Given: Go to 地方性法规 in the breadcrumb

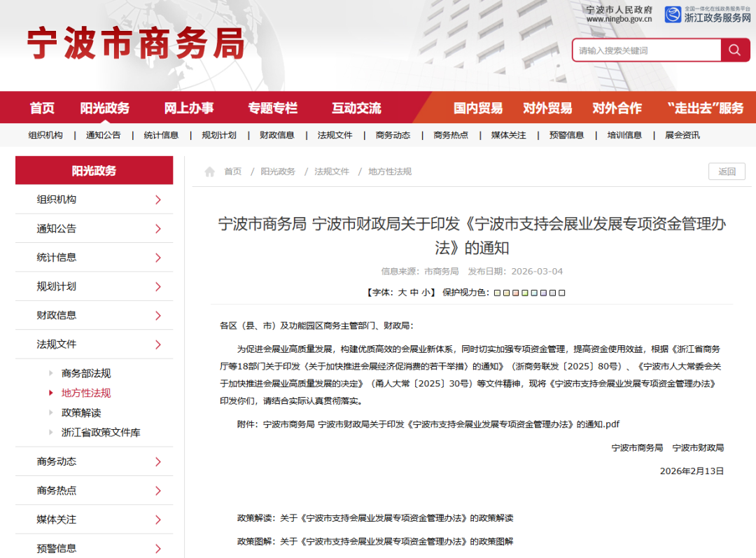Looking at the screenshot, I should (x=390, y=172).
